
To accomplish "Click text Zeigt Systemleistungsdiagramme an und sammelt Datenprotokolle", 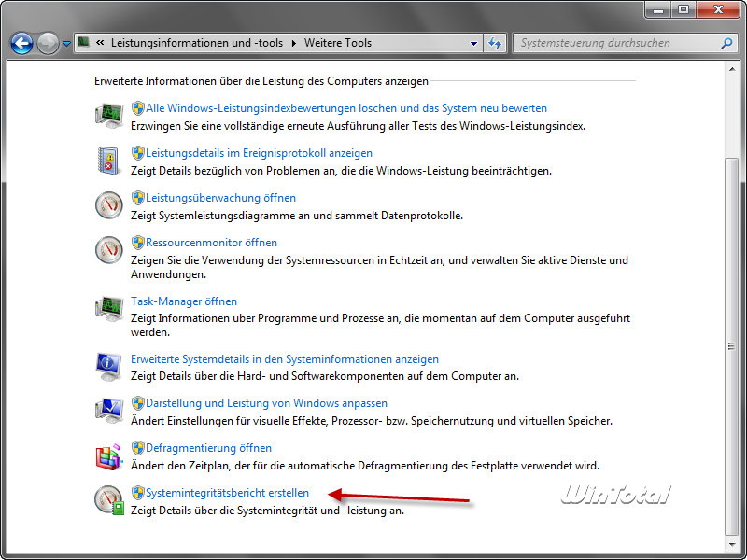I will [297, 216].
